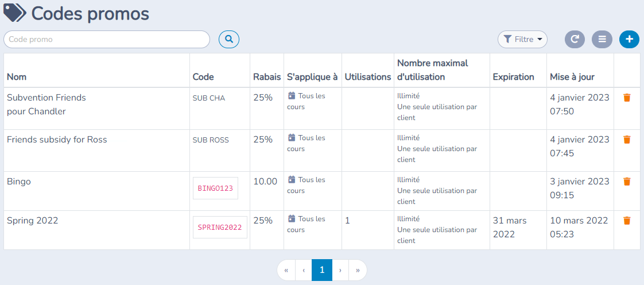Click the 4 janvier 2023 07:45 update time
Viewport: 644px width, 285px height.
coord(580,147)
